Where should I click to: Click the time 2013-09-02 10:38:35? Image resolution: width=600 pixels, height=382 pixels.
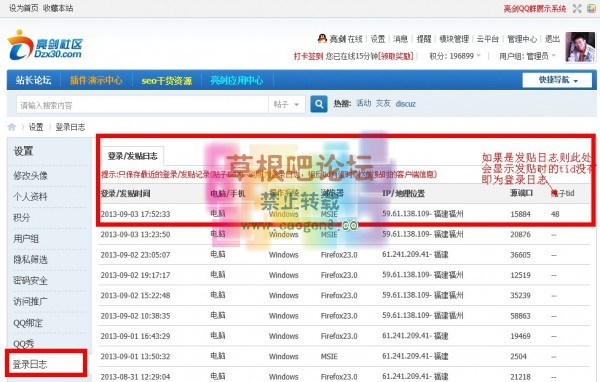[135, 316]
